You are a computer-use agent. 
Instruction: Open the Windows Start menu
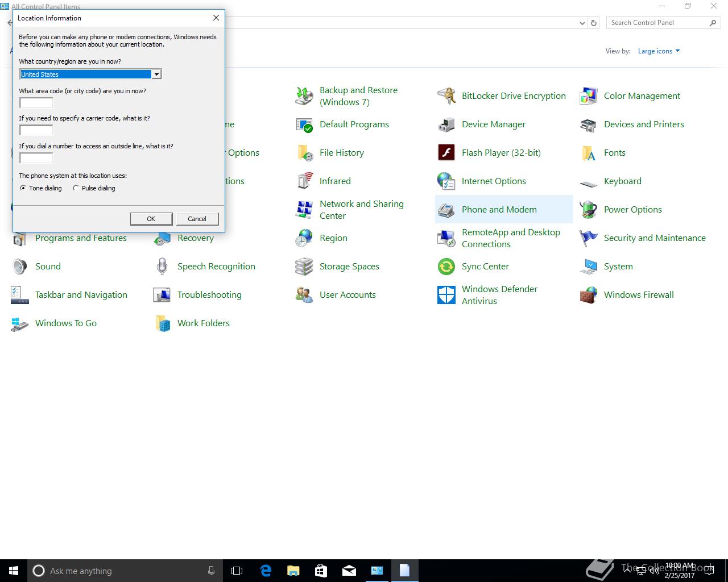coord(14,571)
